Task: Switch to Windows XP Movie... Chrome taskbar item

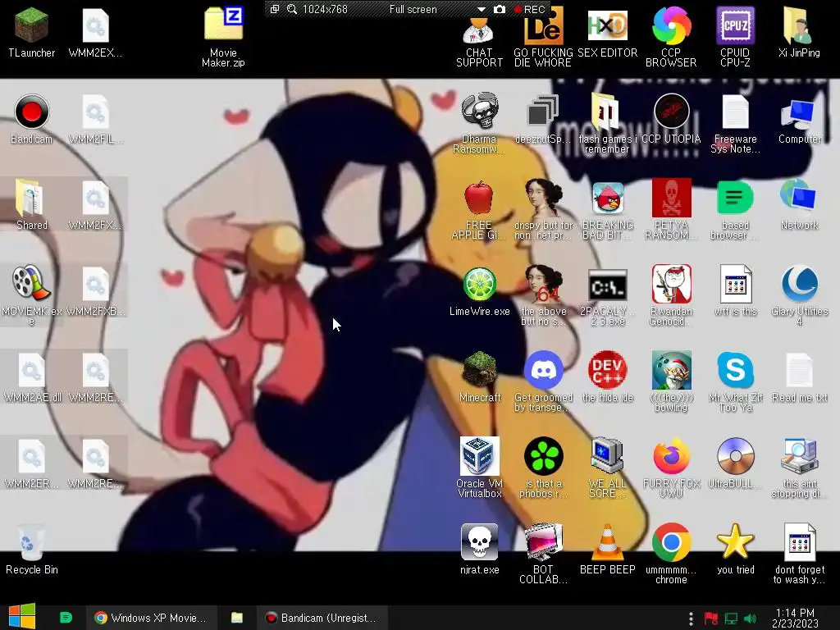Action: click(x=152, y=618)
